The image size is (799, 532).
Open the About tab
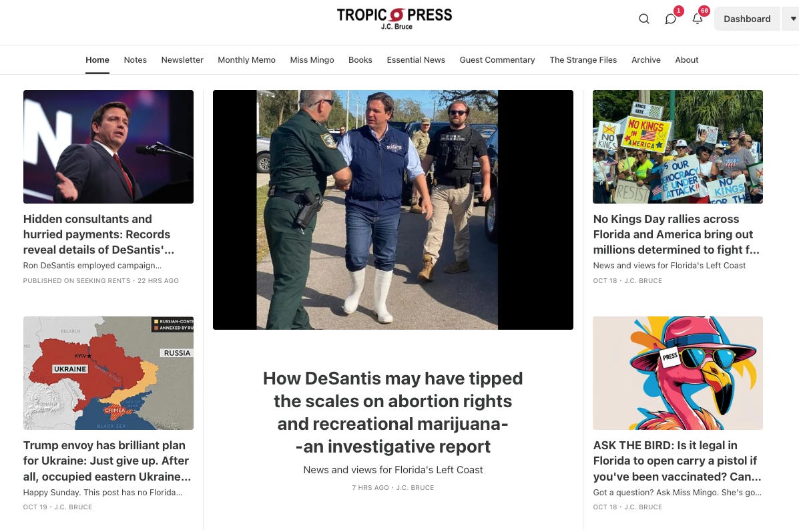686,59
